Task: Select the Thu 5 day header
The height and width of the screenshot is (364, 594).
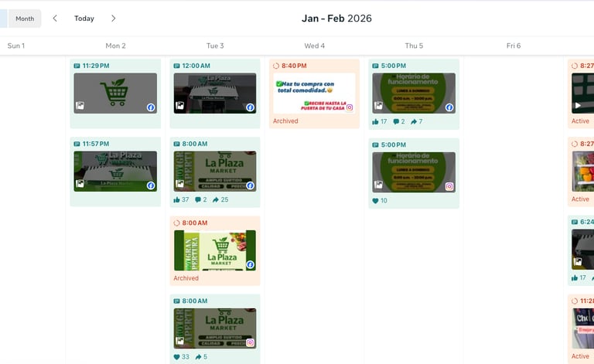Action: point(414,46)
